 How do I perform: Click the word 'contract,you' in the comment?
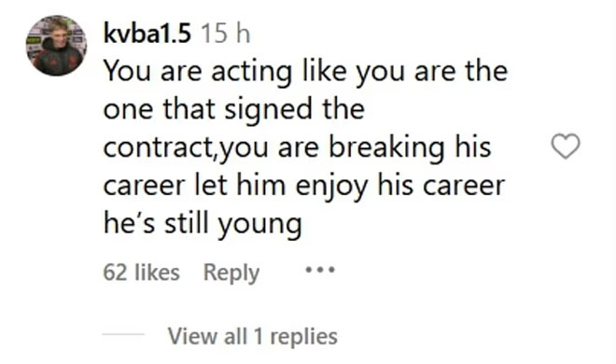(x=186, y=148)
